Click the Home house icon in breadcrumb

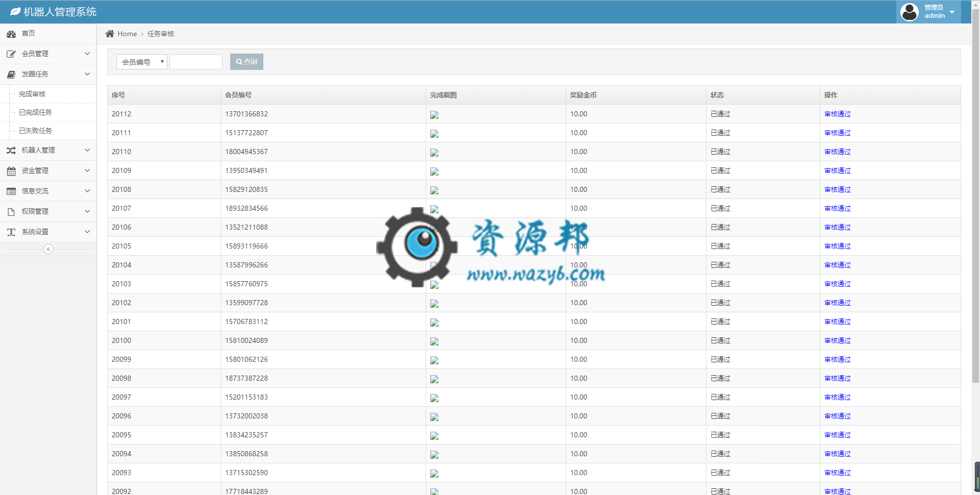tap(110, 34)
